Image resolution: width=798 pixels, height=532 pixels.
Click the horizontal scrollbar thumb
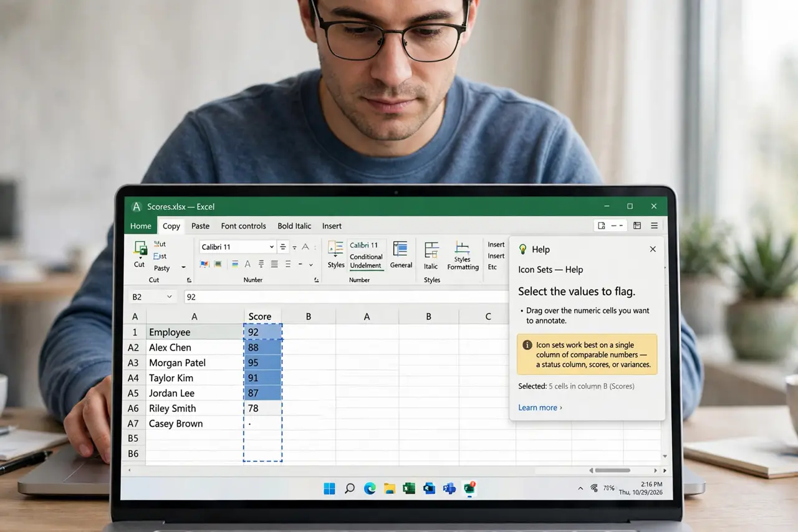612,470
